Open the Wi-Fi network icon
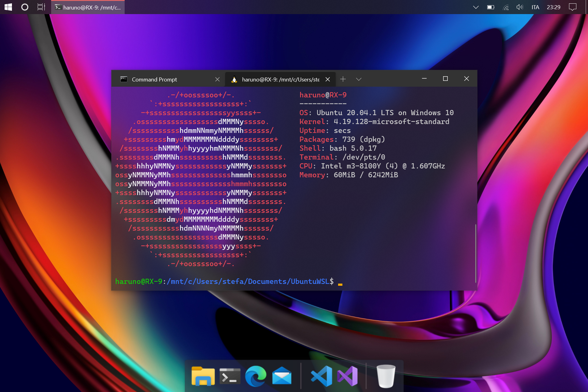The height and width of the screenshot is (392, 588). [x=506, y=7]
